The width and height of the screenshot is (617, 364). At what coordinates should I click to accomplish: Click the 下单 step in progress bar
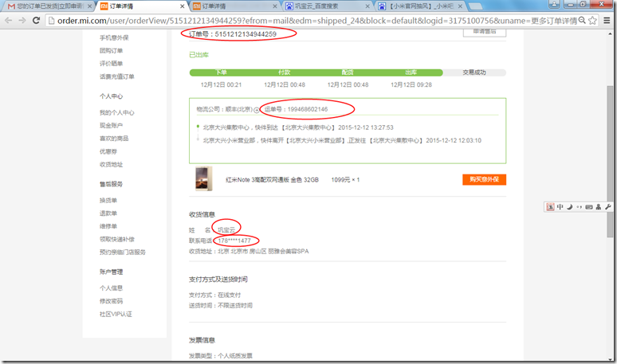click(221, 72)
